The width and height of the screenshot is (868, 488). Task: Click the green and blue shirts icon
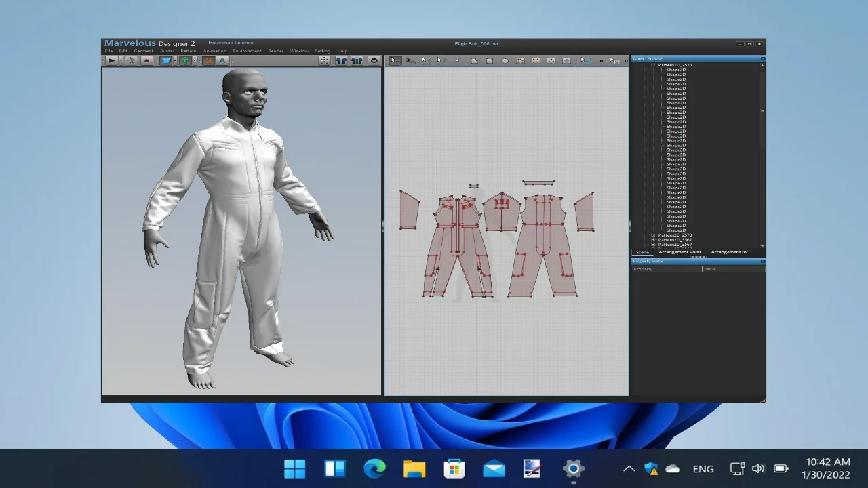coord(357,60)
